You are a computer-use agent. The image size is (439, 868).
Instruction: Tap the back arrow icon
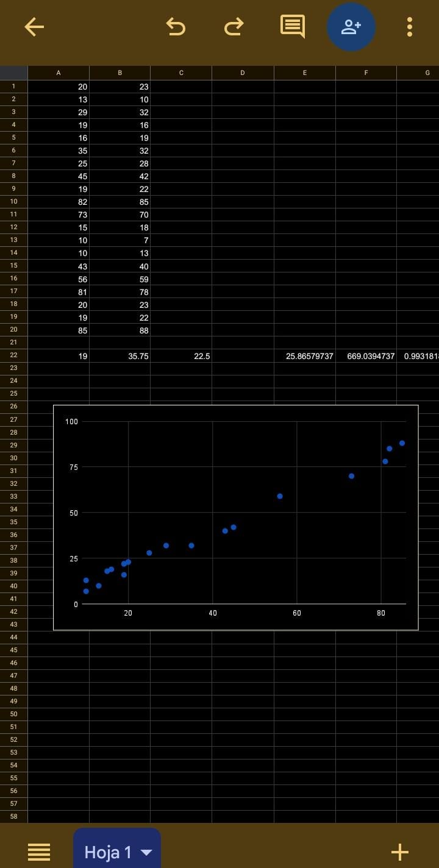(x=34, y=27)
